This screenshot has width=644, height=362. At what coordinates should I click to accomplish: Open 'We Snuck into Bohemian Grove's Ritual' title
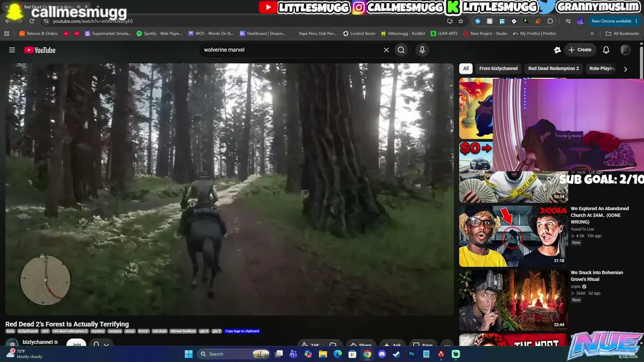click(x=597, y=276)
